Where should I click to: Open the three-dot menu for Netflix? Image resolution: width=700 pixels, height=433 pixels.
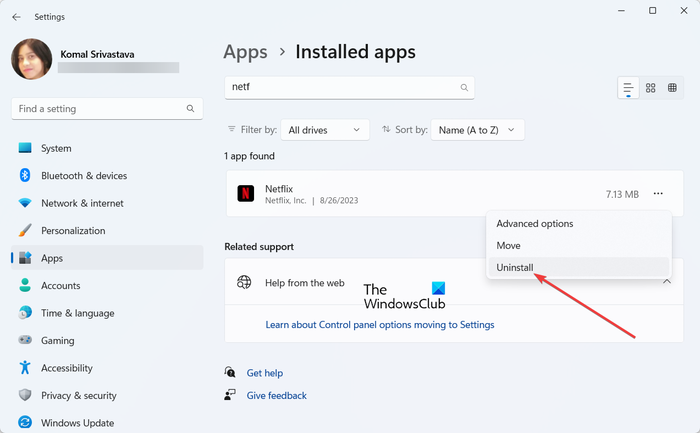tap(657, 194)
